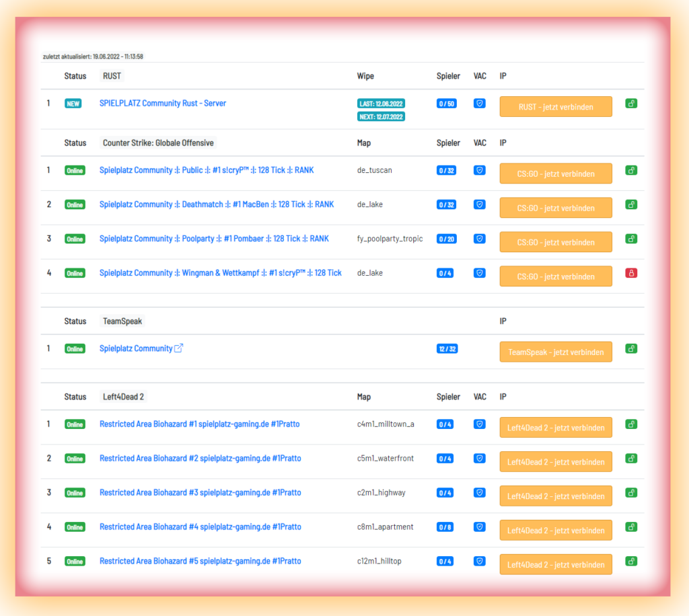This screenshot has width=689, height=616.
Task: Click VAC shield icon on RUST server row
Action: pos(479,104)
